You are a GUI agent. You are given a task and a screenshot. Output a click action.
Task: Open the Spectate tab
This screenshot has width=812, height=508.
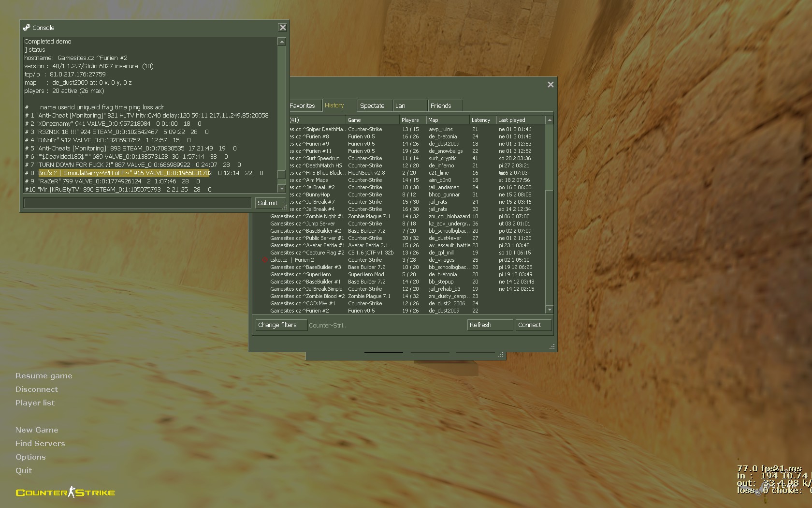372,105
